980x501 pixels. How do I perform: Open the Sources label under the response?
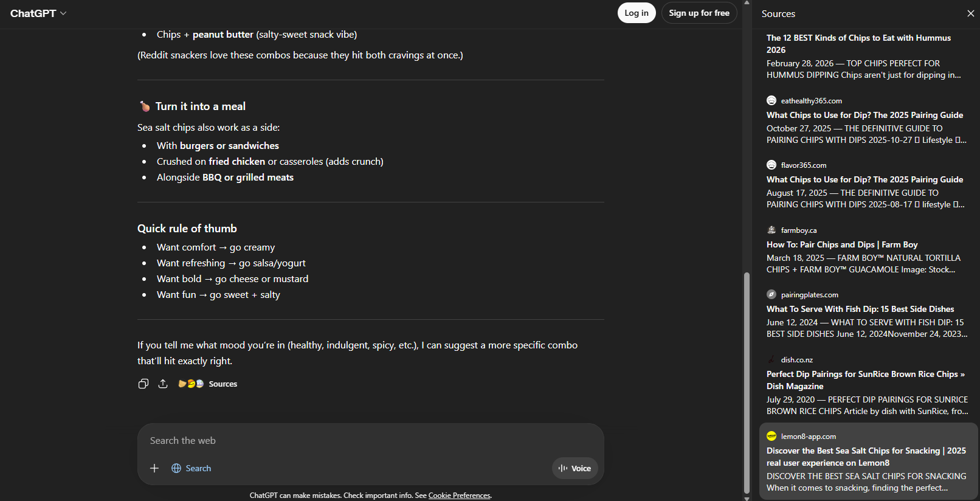(x=223, y=384)
